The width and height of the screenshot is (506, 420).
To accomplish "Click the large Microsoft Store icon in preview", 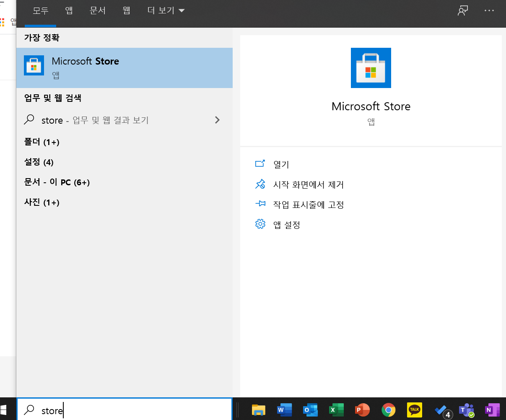I will pyautogui.click(x=371, y=68).
